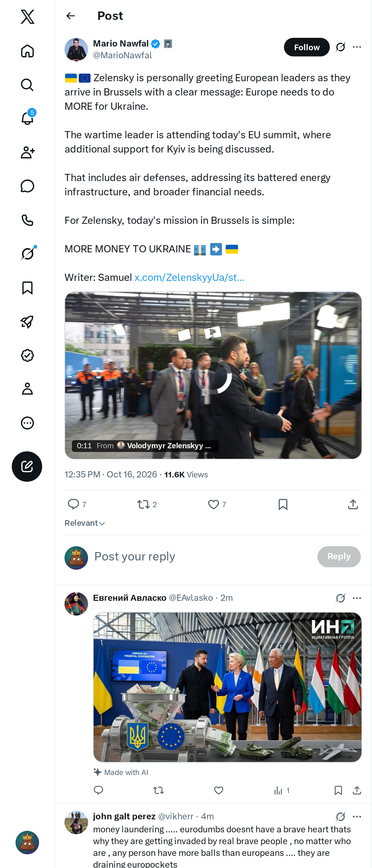Click the compose post button
372x868 pixels.
click(x=27, y=466)
